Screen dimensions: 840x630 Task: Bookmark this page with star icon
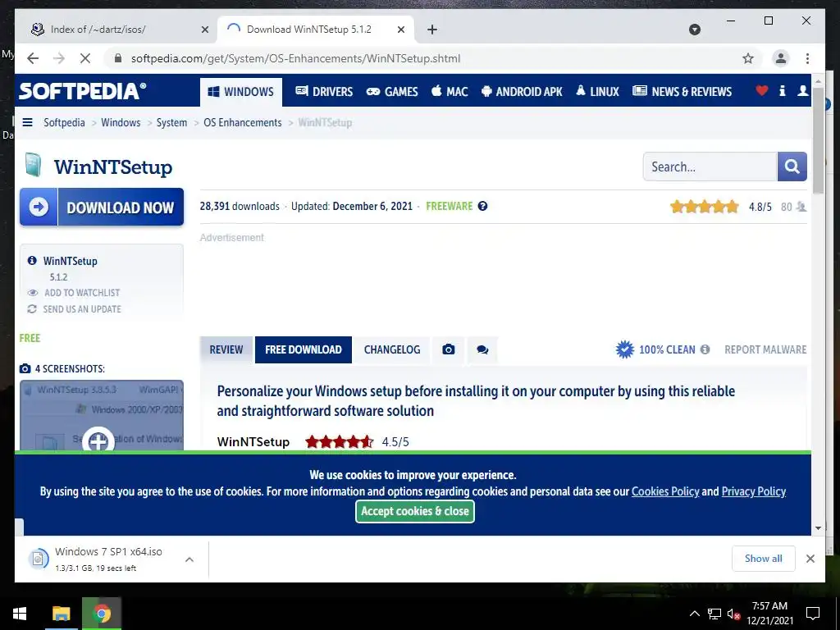pos(748,58)
